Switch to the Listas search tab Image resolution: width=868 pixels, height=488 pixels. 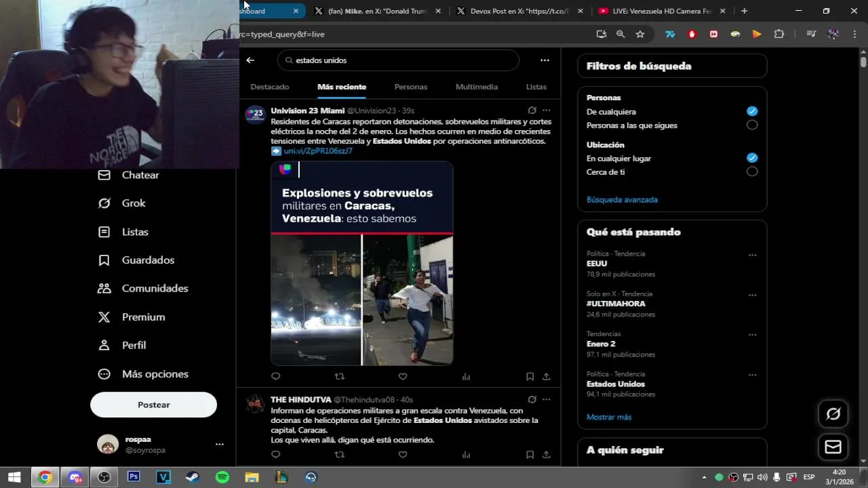536,87
